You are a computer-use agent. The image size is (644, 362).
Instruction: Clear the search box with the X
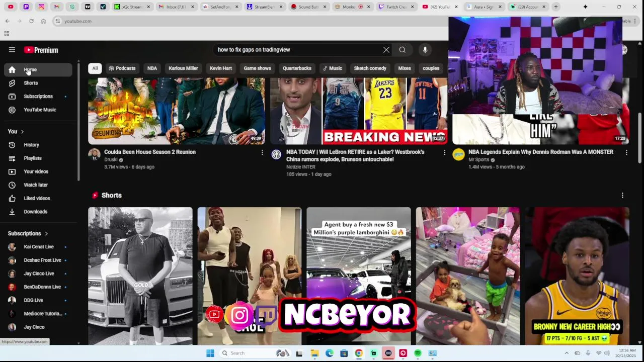386,50
